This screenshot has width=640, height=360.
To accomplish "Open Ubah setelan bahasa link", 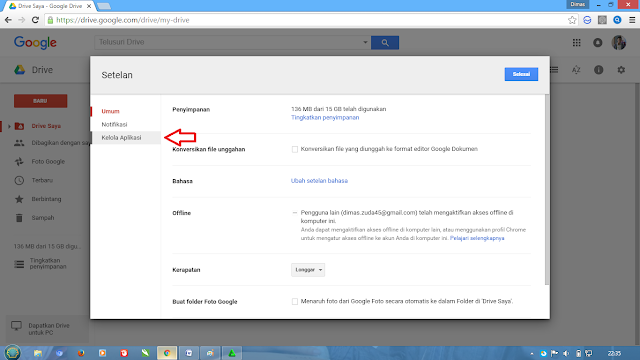I will pos(319,181).
